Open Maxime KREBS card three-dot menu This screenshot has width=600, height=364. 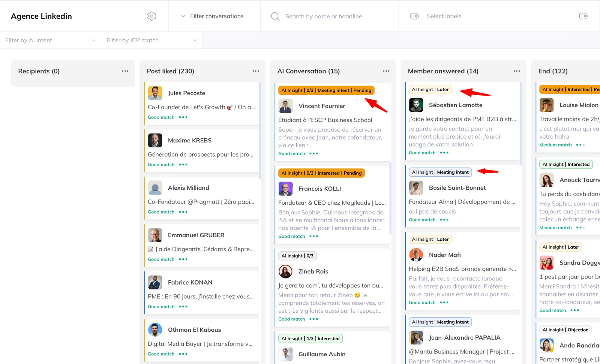(183, 165)
